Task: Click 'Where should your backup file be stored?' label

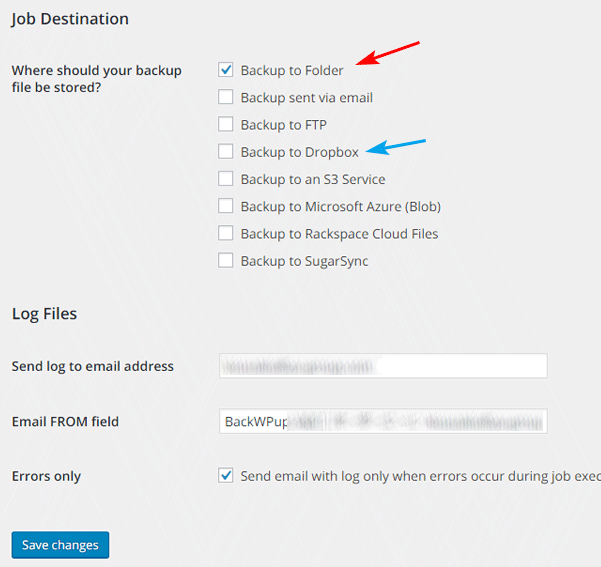Action: [x=97, y=79]
